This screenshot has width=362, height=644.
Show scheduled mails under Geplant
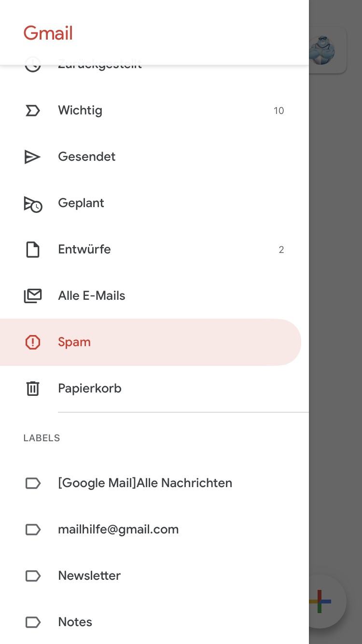click(x=81, y=203)
